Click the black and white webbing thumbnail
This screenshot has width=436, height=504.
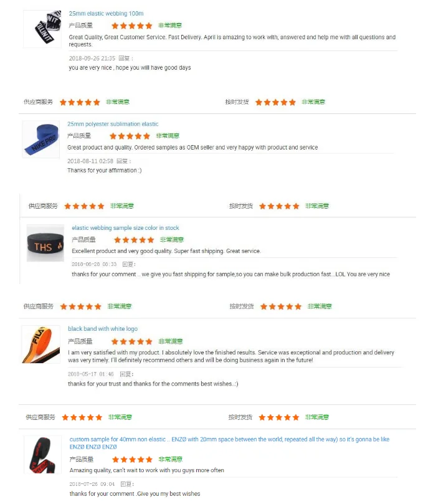[42, 29]
